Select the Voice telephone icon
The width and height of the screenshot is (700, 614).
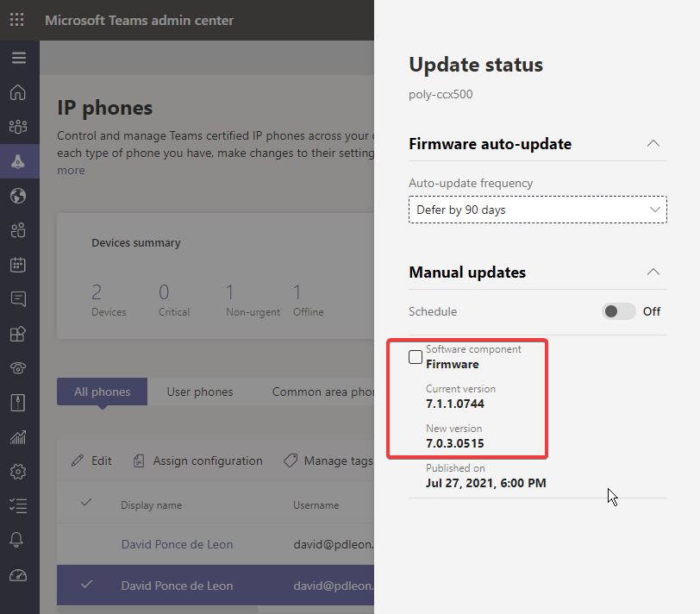click(17, 368)
